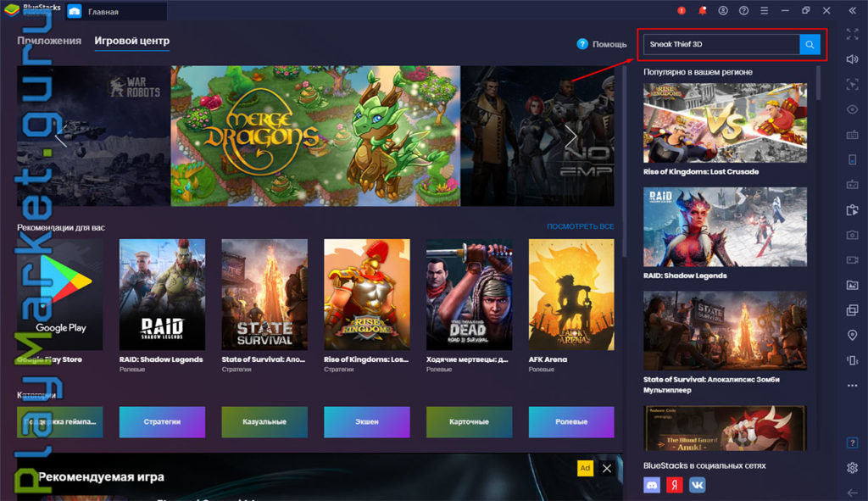Toggle fullscreen mode in the sidebar
The image size is (868, 501).
click(852, 34)
